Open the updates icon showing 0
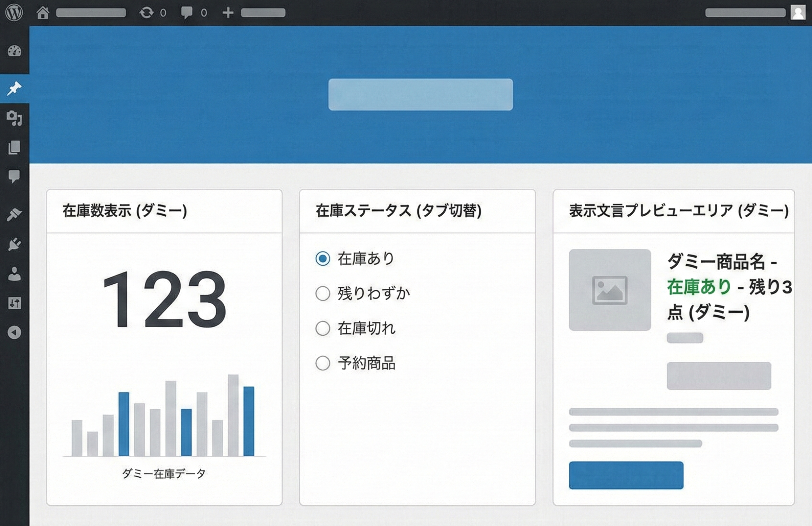Viewport: 812px width, 526px height. pos(147,13)
